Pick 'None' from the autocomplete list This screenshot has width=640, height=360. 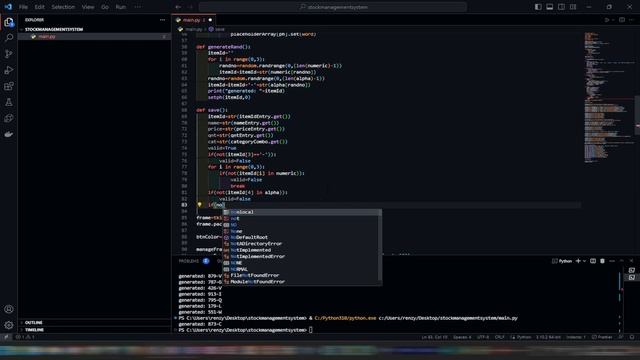click(x=302, y=231)
